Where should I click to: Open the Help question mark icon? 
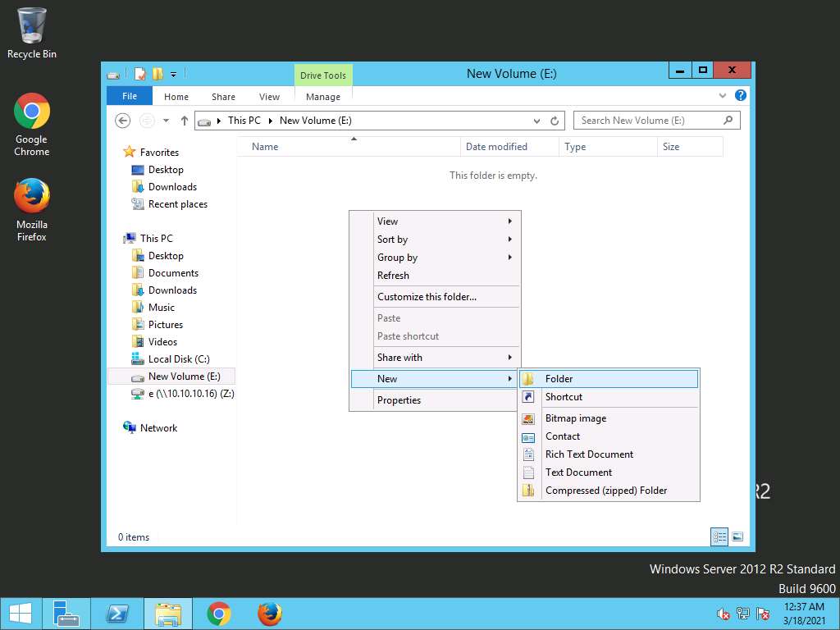pos(741,95)
